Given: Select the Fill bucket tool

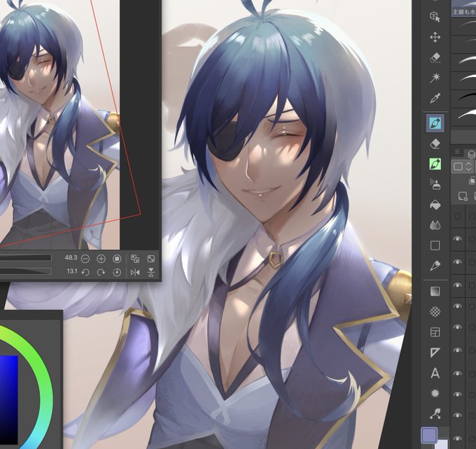Looking at the screenshot, I should (435, 205).
